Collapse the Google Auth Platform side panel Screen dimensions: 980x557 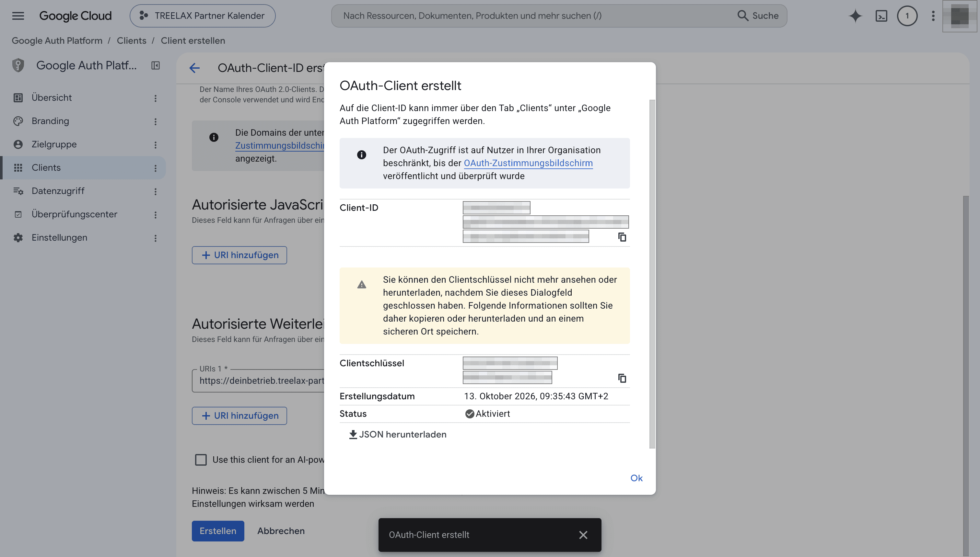coord(156,65)
